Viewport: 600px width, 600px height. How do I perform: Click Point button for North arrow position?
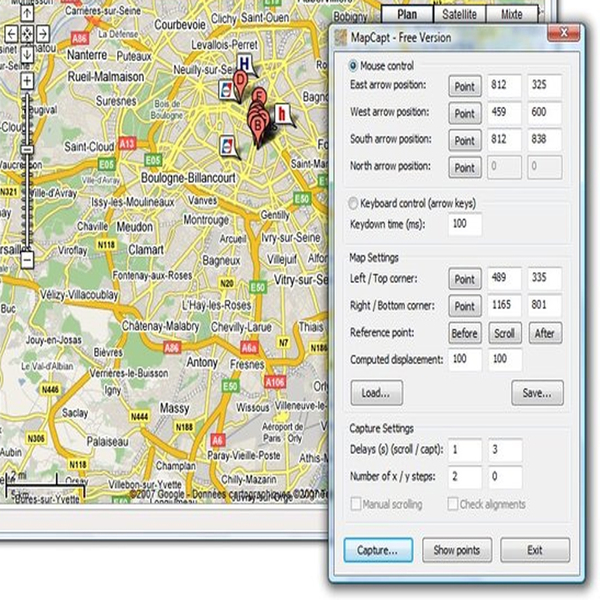465,168
